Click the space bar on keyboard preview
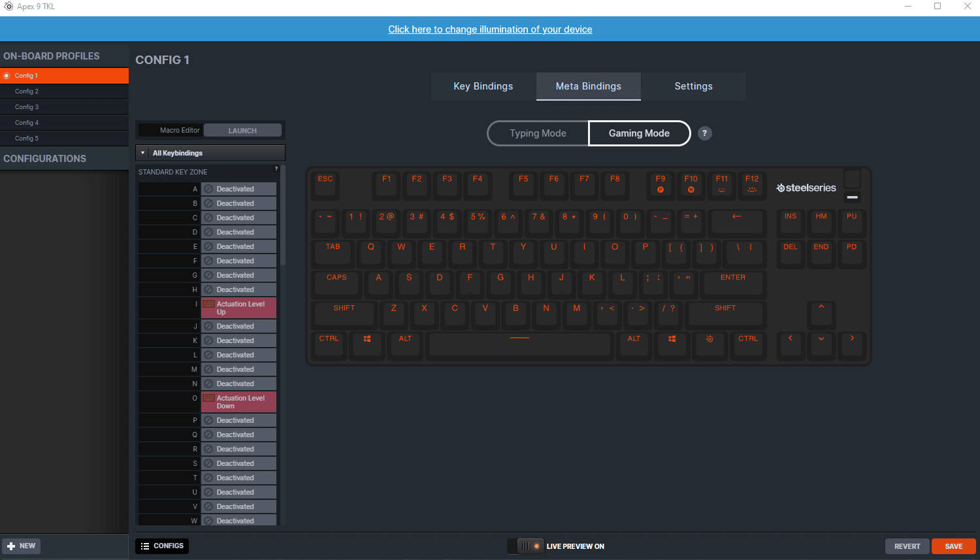Viewport: 980px width, 560px height. [519, 345]
